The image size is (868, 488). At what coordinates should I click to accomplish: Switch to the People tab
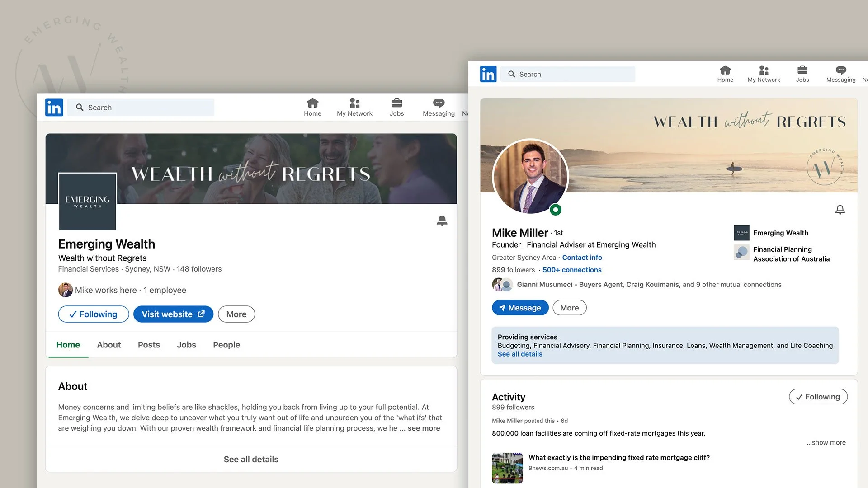click(x=226, y=345)
